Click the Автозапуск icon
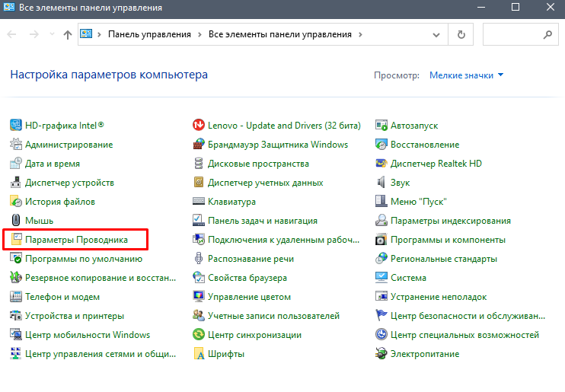Viewport: 565px width, 392px height. coord(381,126)
